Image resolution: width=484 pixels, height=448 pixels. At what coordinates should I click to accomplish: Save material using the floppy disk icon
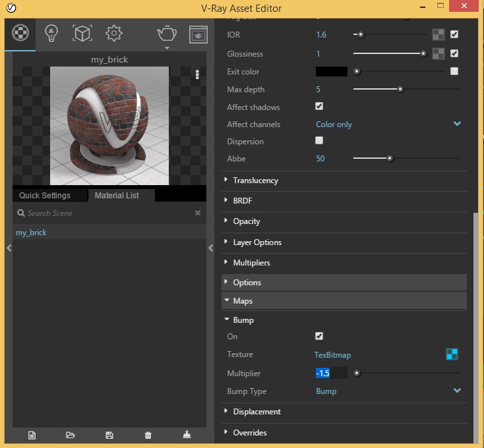point(109,435)
